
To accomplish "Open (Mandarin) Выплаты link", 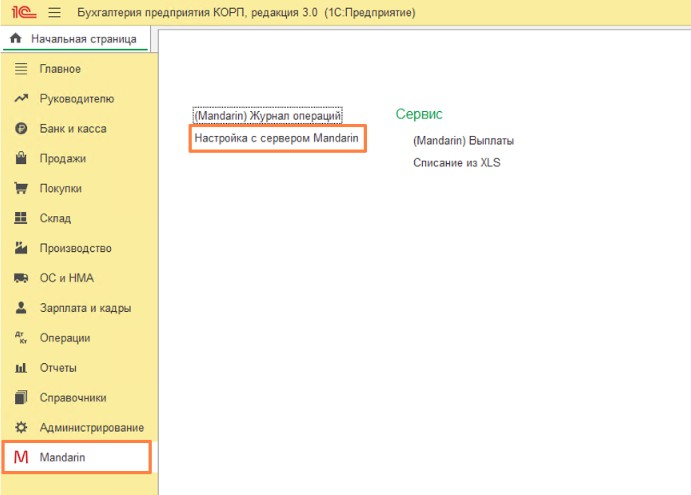I will pos(463,141).
